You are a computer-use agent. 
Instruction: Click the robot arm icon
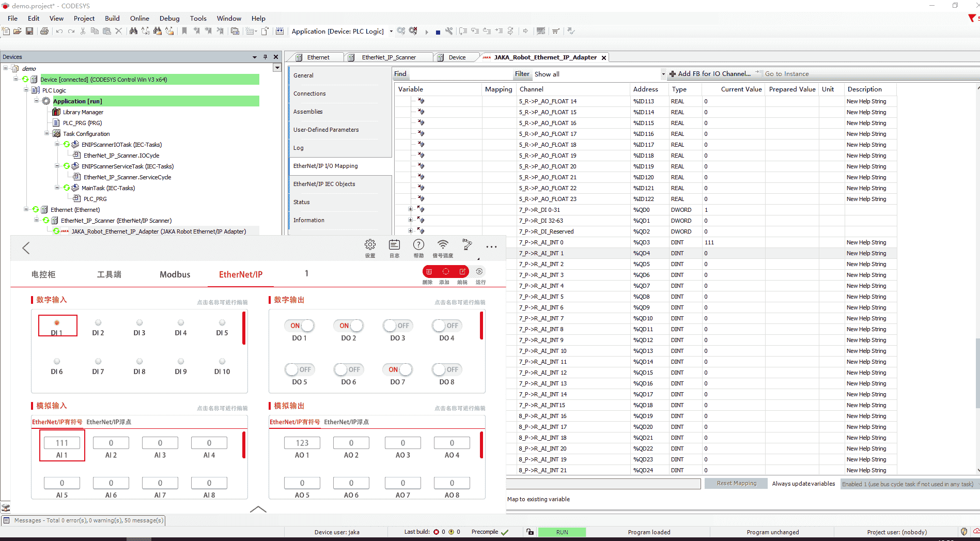(x=467, y=245)
